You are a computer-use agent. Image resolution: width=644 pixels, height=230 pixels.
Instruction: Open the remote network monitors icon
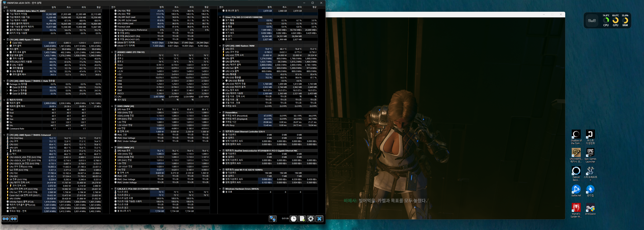click(x=273, y=219)
